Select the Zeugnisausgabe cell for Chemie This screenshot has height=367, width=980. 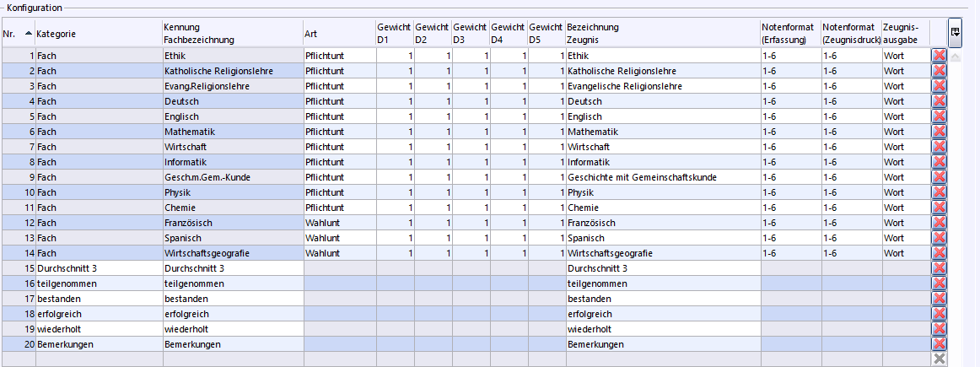click(x=905, y=208)
